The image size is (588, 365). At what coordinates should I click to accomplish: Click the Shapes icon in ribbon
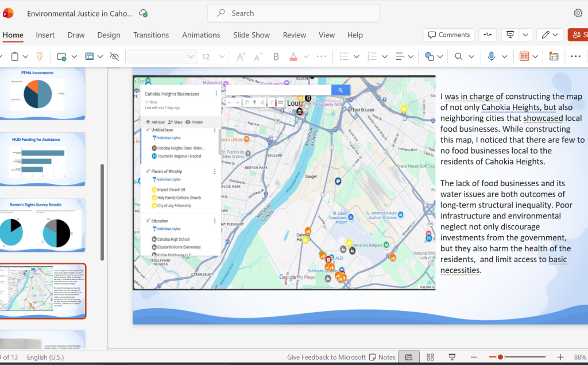point(430,57)
